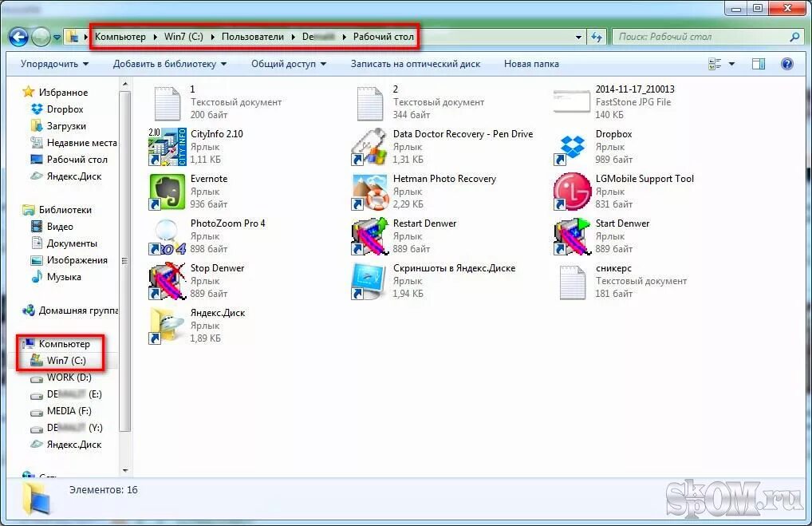The image size is (812, 526).
Task: Open the Документы library
Action: click(x=72, y=243)
